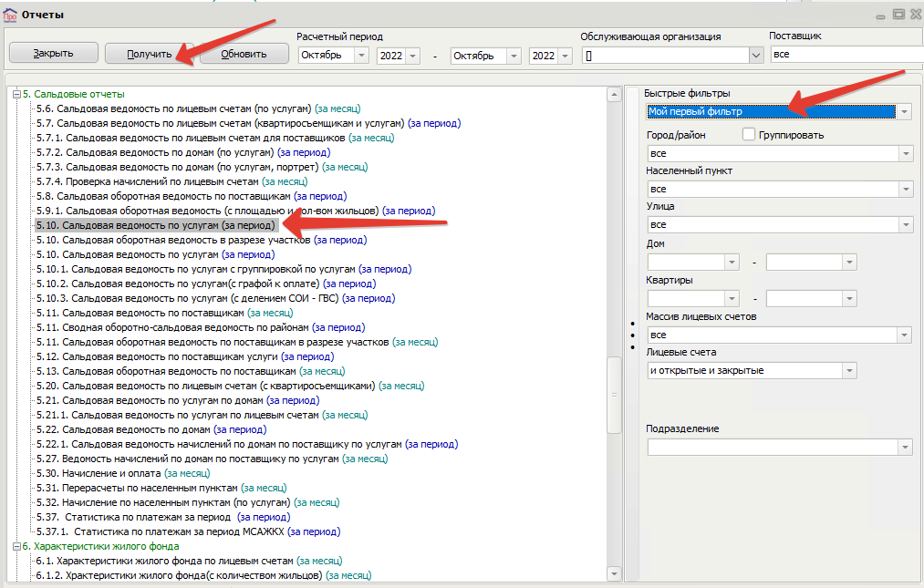
Task: Select report 5.10.1 с группировкой по услугам
Action: coord(223,269)
